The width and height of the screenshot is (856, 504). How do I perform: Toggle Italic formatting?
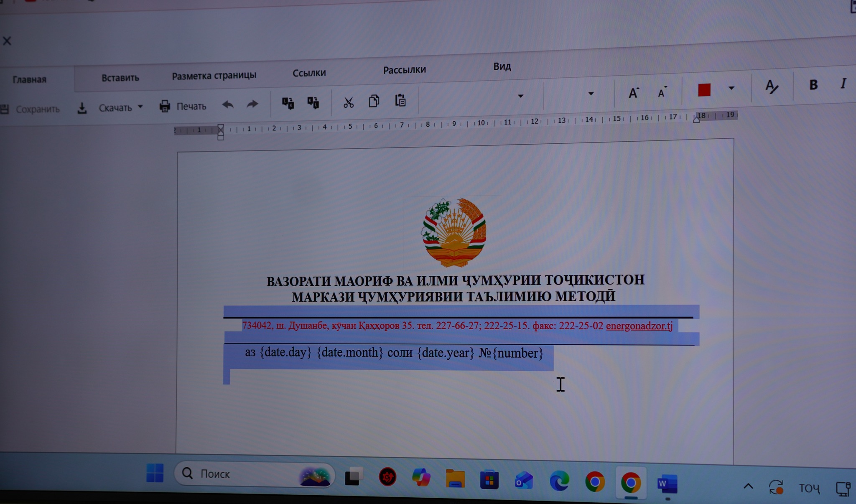coord(843,84)
